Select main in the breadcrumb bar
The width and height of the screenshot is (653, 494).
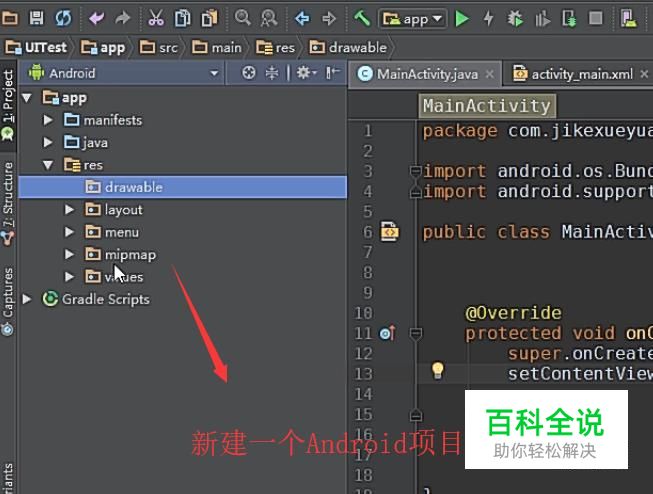(x=217, y=47)
